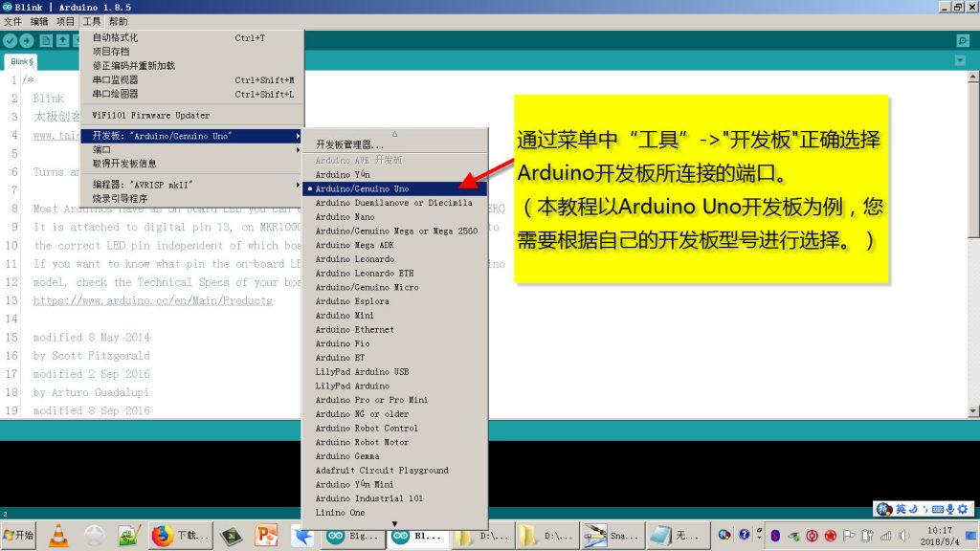The width and height of the screenshot is (980, 551).
Task: Click the Verify checkmark toolbar icon
Action: (10, 40)
